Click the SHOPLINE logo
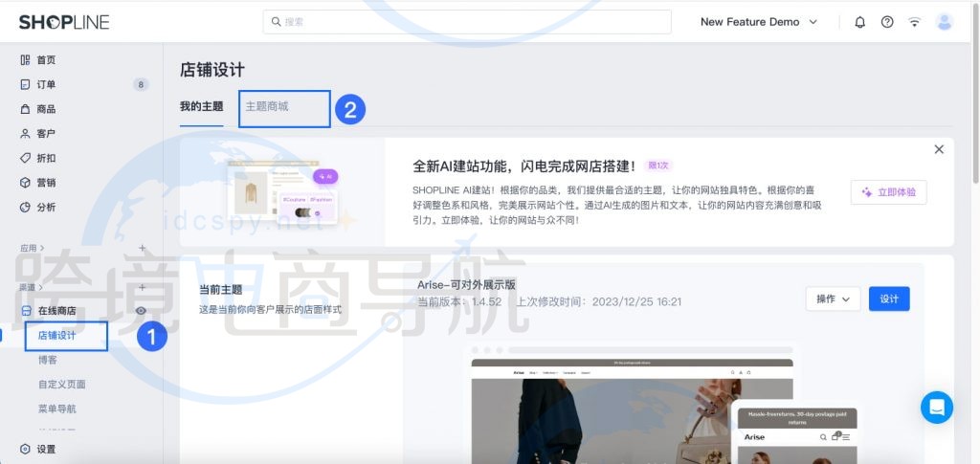This screenshot has height=464, width=980. pos(64,22)
